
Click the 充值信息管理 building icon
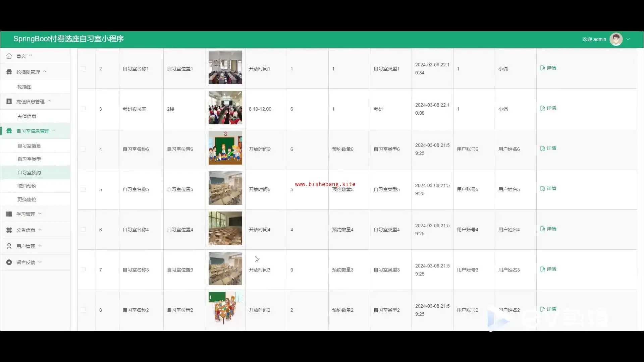point(9,102)
